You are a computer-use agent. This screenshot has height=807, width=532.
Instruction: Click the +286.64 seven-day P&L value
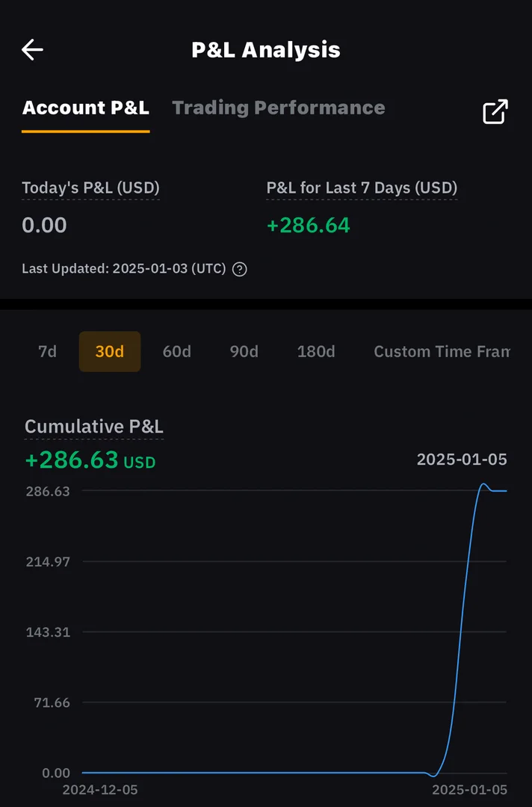tap(308, 225)
